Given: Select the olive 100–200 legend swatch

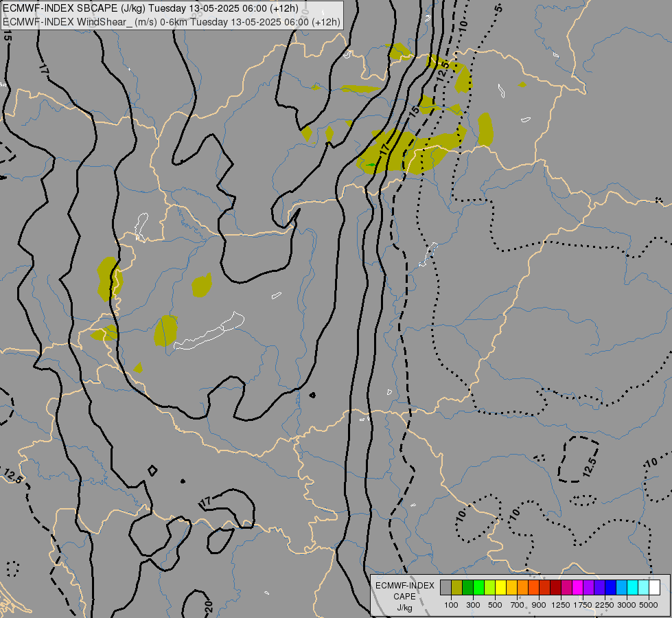Looking at the screenshot, I should [457, 588].
